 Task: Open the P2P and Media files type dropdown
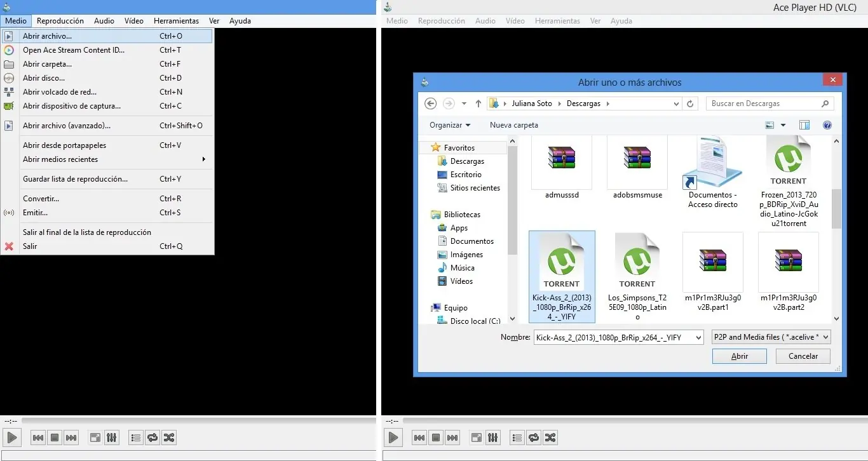point(771,337)
